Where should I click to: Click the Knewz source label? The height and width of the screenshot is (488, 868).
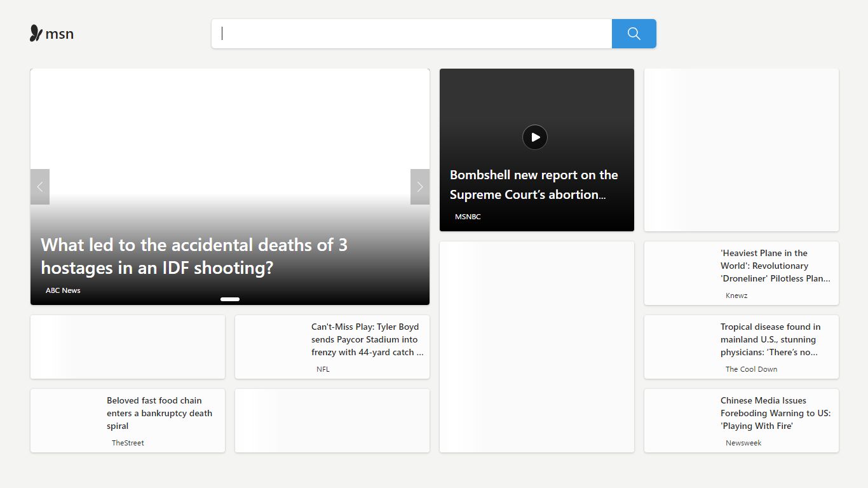click(x=736, y=295)
